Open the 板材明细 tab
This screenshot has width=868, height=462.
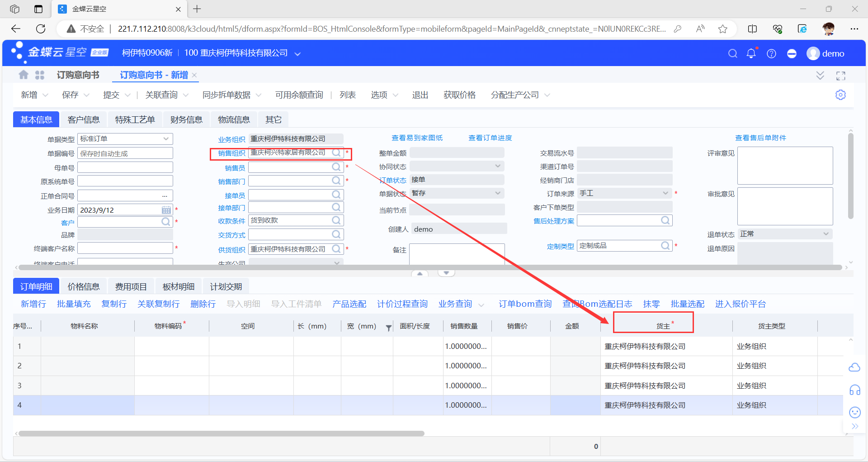[179, 286]
